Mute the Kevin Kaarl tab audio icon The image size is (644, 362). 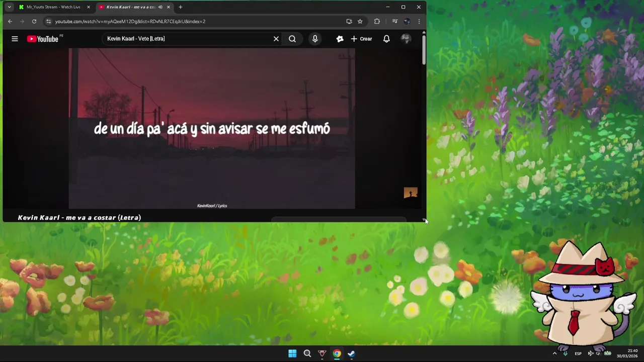[x=160, y=7]
